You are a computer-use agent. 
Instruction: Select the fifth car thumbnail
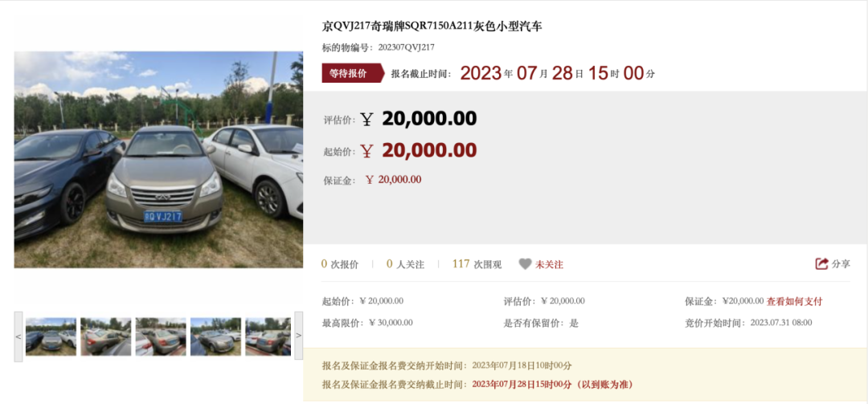[x=268, y=337]
